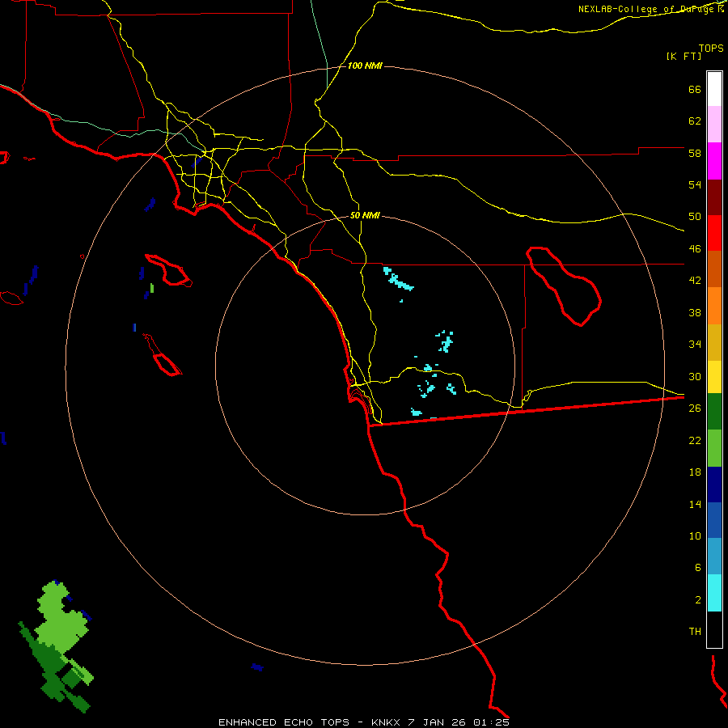The image size is (728, 728).
Task: Click the white 66 K FT color swatch
Action: pyautogui.click(x=714, y=89)
